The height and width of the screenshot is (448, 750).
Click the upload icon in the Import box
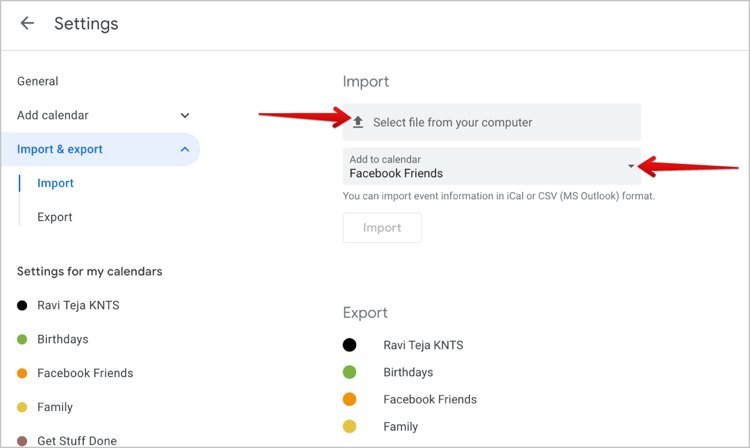358,122
